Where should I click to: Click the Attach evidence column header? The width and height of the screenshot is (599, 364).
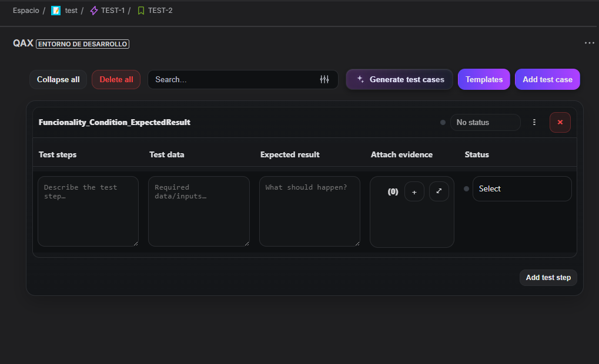[401, 154]
